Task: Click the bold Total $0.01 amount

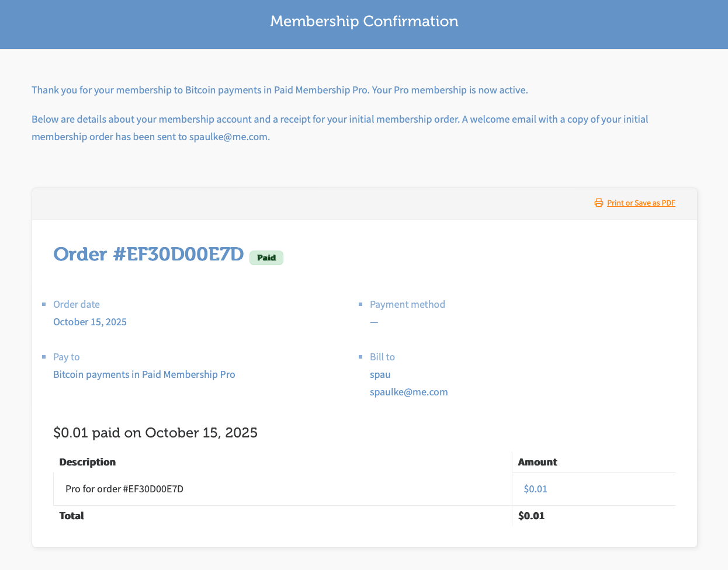Action: click(531, 516)
